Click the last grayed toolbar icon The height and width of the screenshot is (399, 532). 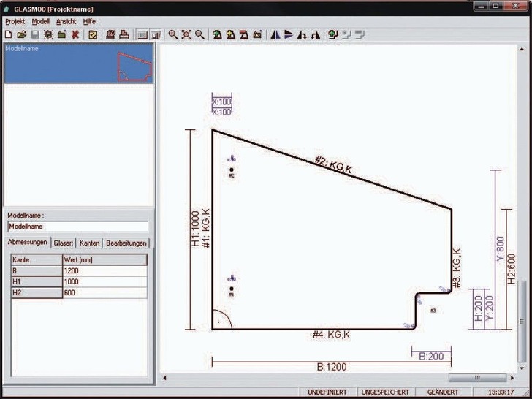[360, 34]
